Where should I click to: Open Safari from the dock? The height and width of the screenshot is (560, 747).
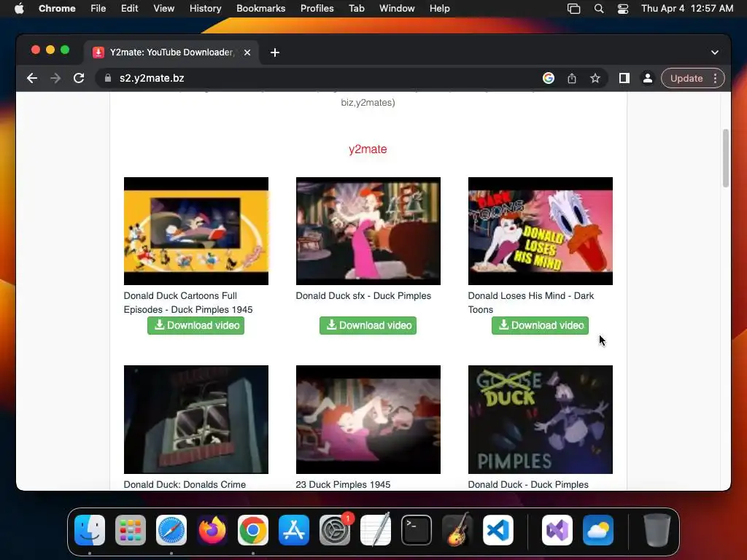click(x=171, y=530)
